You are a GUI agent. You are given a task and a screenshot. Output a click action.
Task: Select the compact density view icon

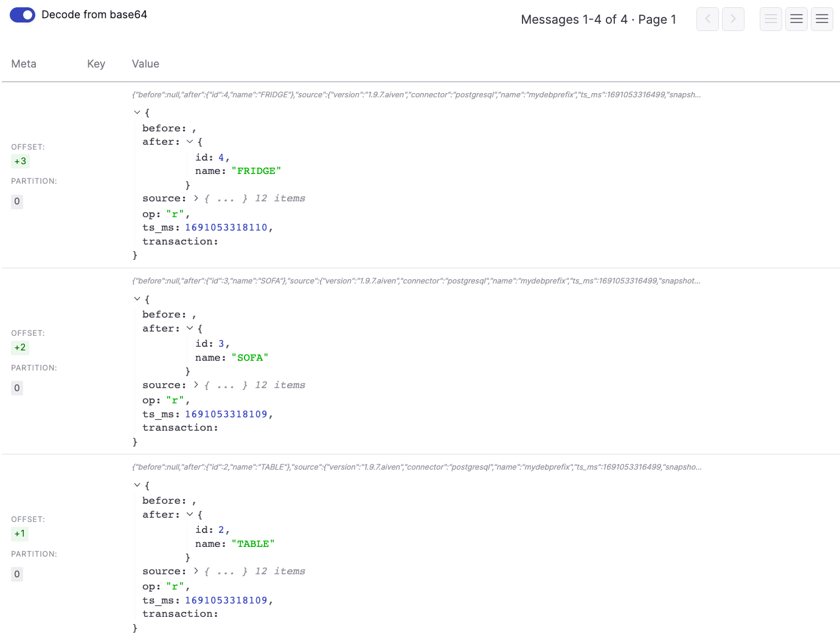771,19
